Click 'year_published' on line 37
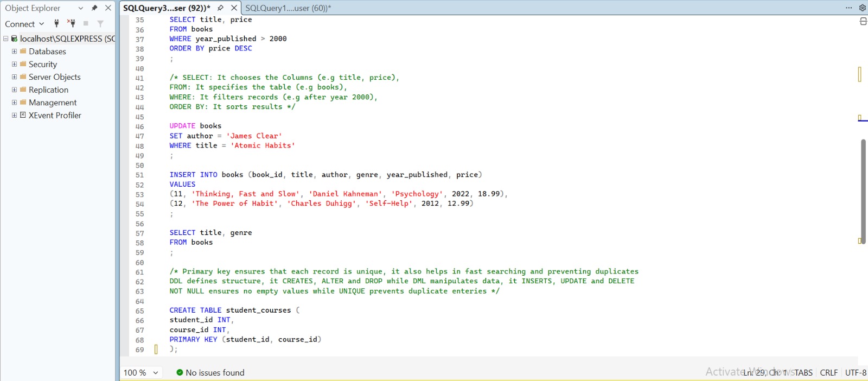 226,39
